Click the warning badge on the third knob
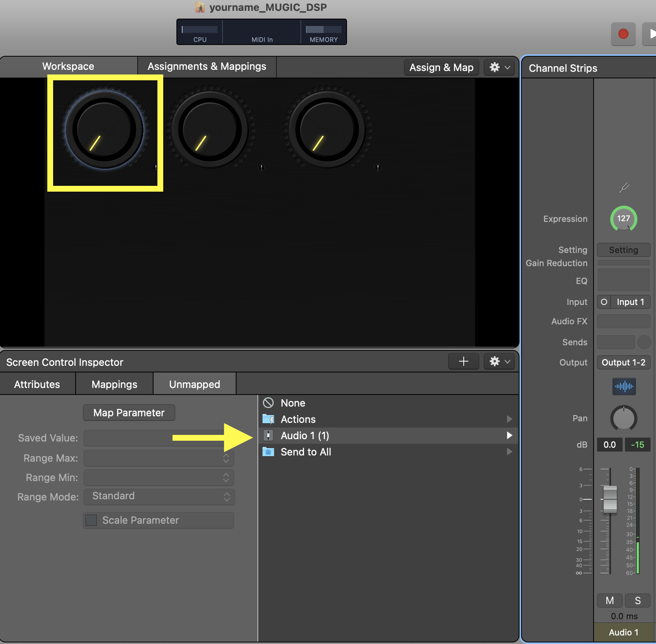 (x=378, y=168)
